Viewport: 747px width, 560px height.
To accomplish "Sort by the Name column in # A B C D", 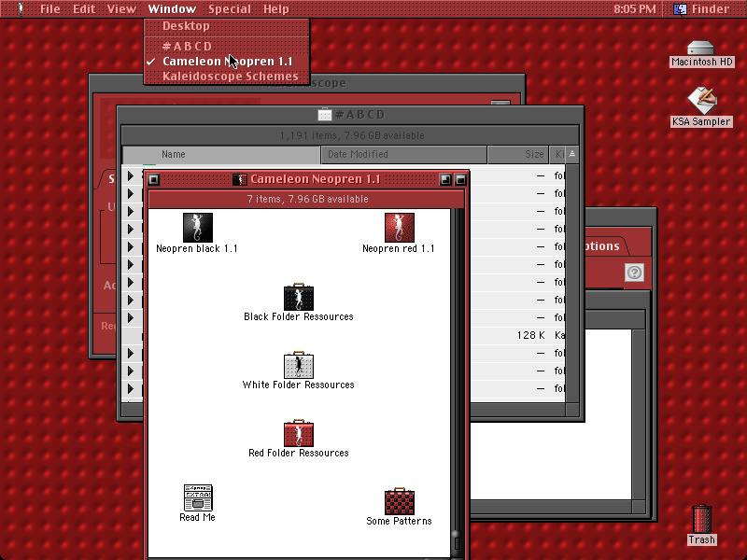I will tap(221, 154).
